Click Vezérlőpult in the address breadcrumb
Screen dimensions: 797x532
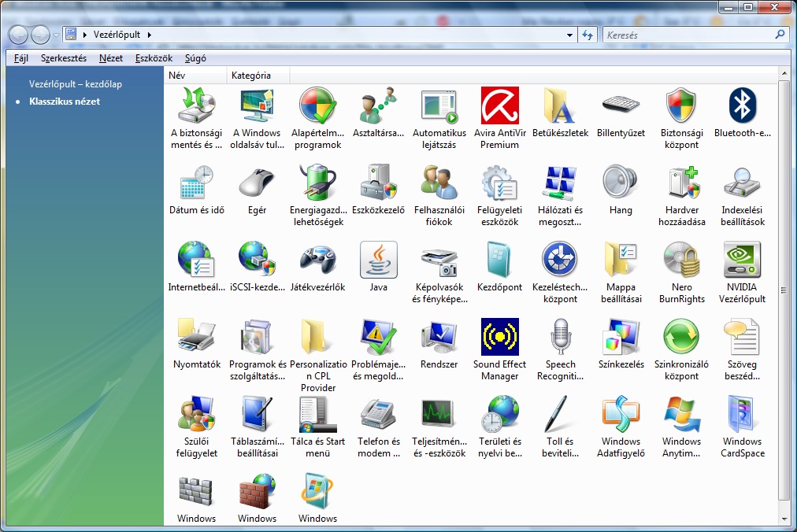pyautogui.click(x=117, y=35)
